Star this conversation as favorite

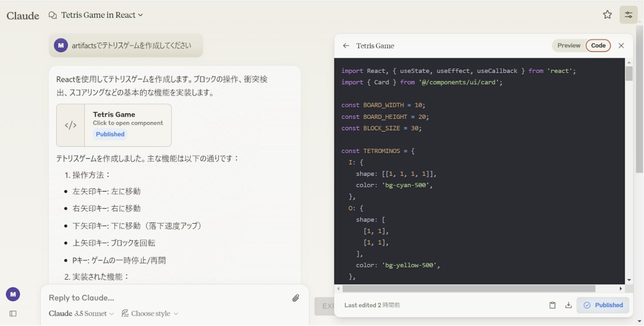click(607, 15)
